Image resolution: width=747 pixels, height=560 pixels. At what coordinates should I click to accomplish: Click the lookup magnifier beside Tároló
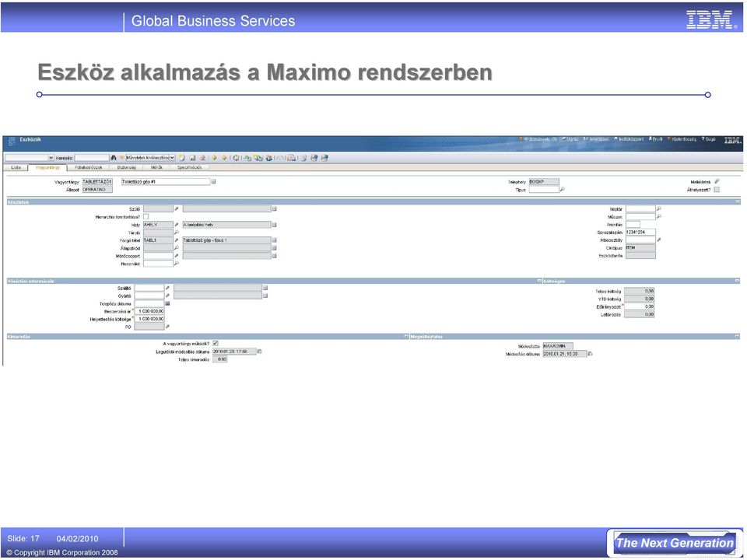pyautogui.click(x=177, y=233)
